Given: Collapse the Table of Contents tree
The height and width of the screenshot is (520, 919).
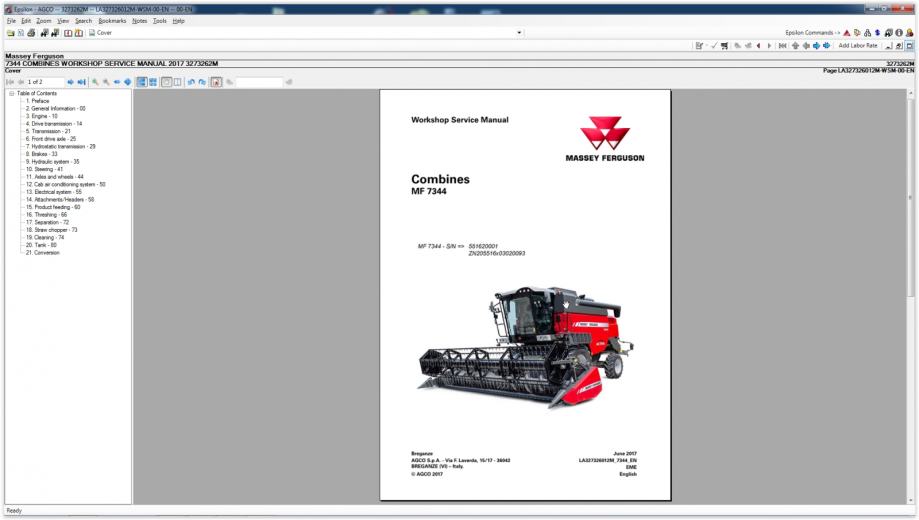Looking at the screenshot, I should (11, 93).
